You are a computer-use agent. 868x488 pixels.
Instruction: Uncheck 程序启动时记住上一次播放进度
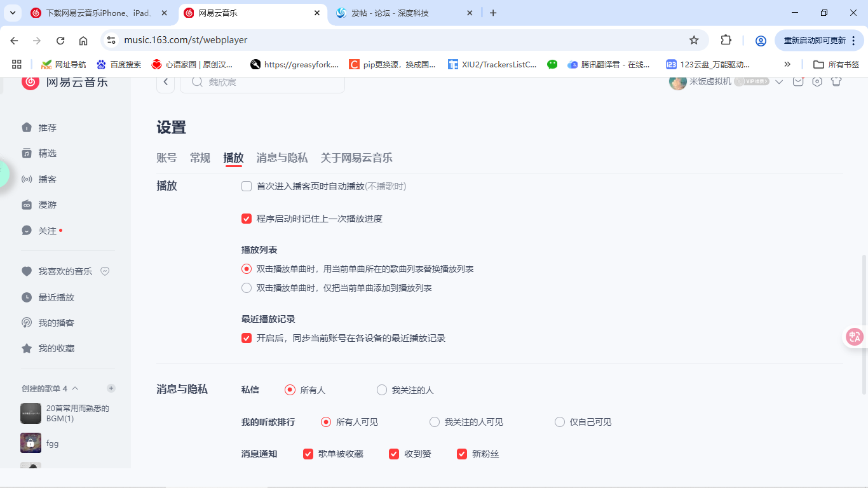pos(247,219)
